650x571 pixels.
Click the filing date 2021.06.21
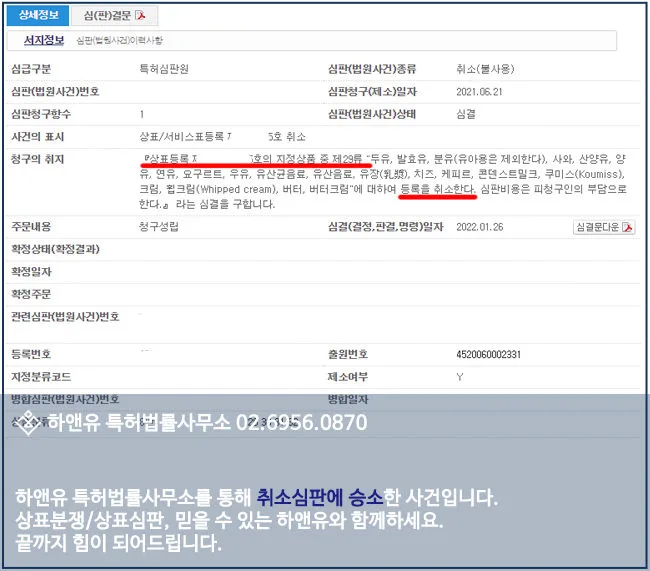[x=479, y=92]
